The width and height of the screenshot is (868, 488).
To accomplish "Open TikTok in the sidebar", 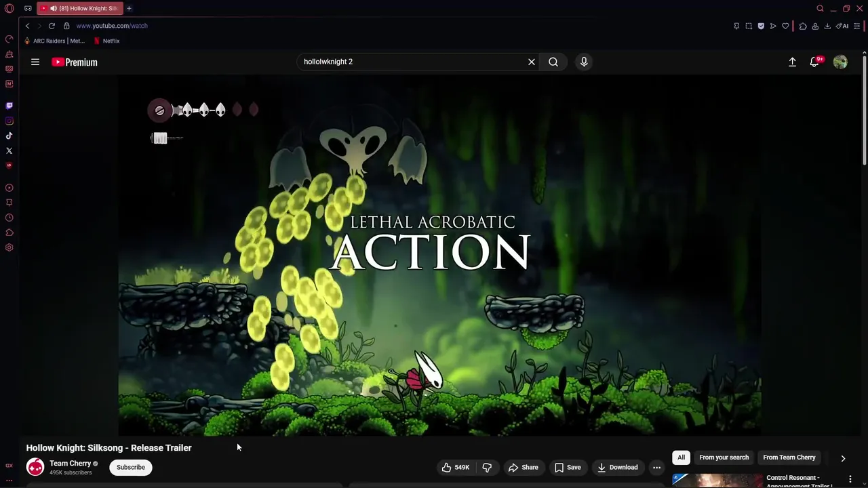I will tap(9, 136).
